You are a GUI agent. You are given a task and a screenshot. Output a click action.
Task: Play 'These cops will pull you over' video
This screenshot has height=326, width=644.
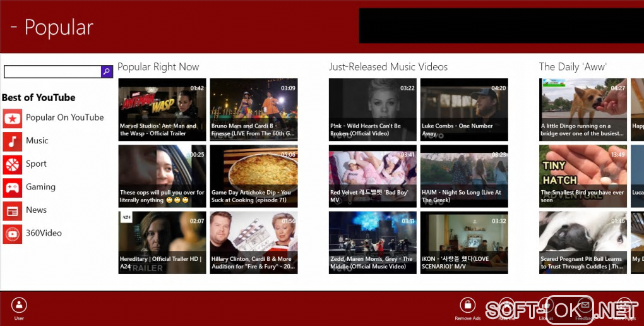[162, 176]
